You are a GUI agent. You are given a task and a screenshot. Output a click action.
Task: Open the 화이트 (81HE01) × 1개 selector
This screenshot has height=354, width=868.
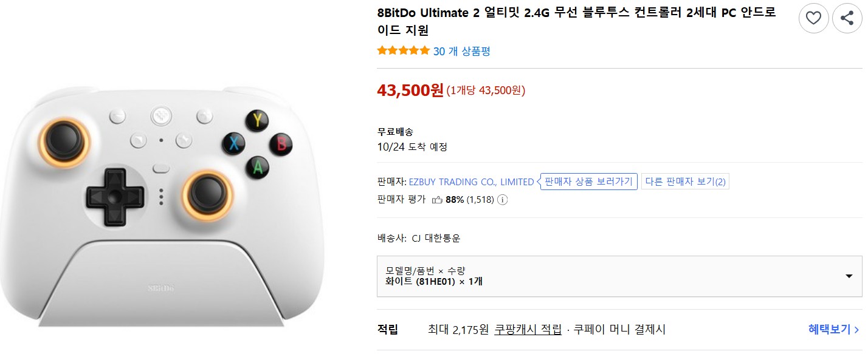click(x=619, y=276)
